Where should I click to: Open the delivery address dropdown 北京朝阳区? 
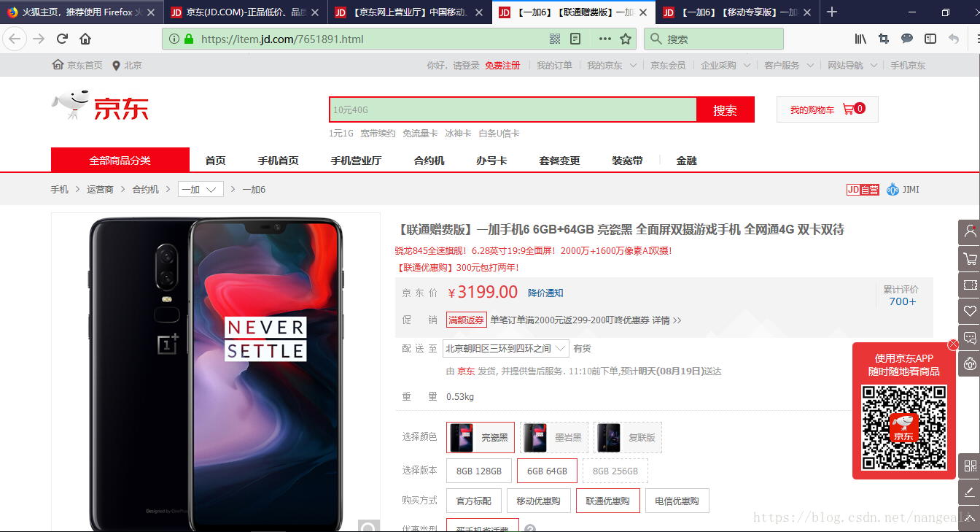[505, 348]
